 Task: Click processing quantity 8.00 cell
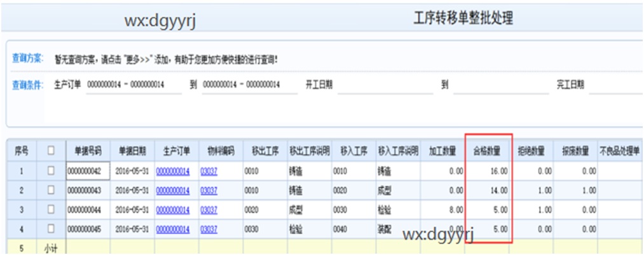(x=442, y=210)
